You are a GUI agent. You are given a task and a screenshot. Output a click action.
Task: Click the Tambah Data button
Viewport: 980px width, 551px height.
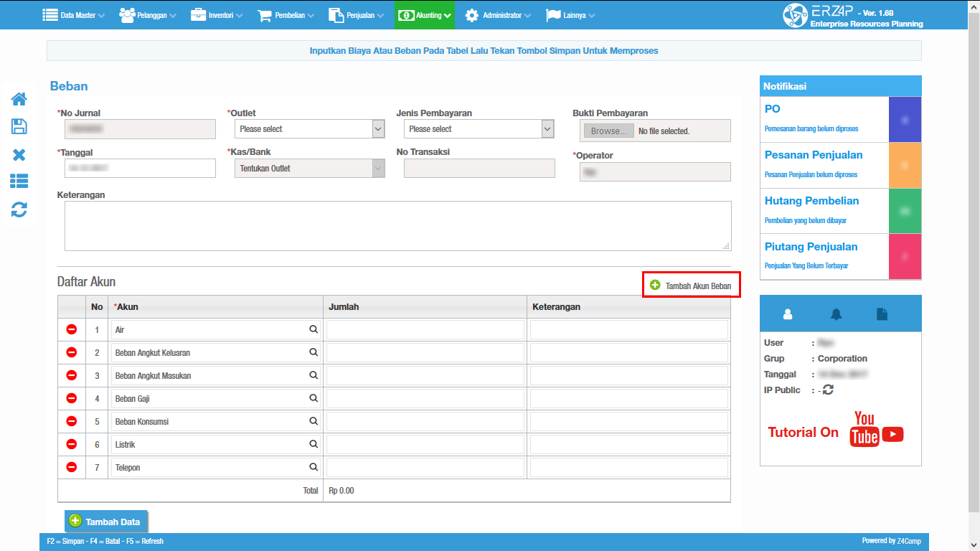point(106,522)
